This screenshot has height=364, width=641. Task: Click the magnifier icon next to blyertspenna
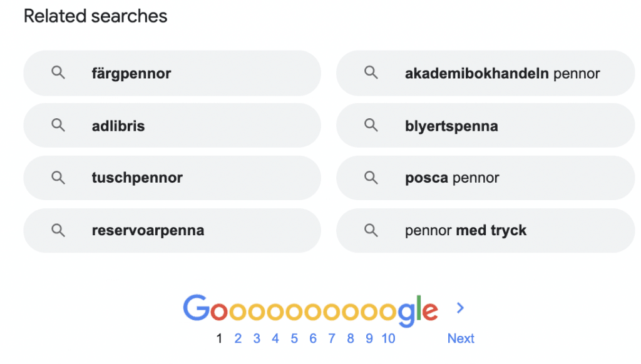(x=371, y=126)
